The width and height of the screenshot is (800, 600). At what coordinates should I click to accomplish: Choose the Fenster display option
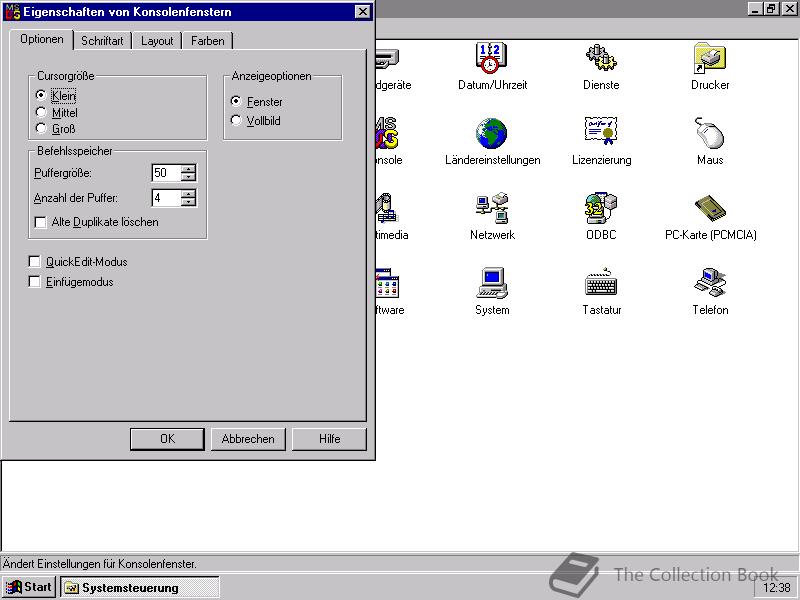(x=236, y=101)
